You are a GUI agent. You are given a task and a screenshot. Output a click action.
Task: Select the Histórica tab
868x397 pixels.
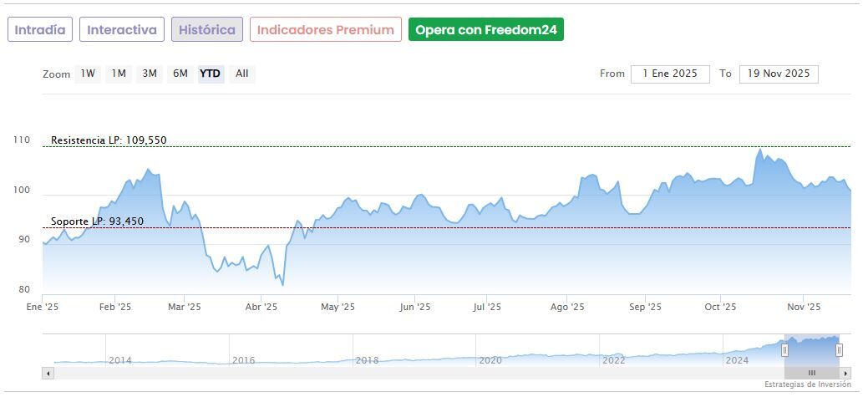click(x=207, y=30)
